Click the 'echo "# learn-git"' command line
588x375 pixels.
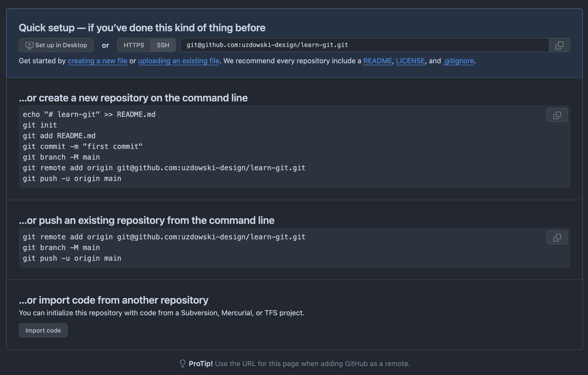point(89,115)
